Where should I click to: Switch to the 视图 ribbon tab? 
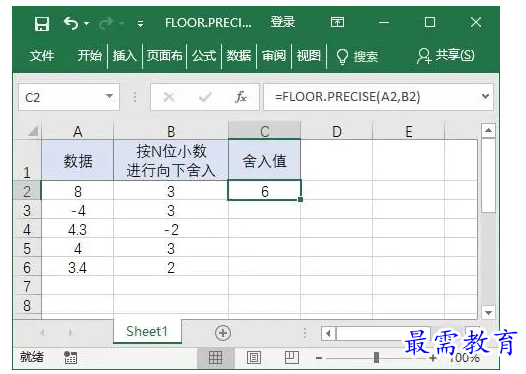(309, 56)
